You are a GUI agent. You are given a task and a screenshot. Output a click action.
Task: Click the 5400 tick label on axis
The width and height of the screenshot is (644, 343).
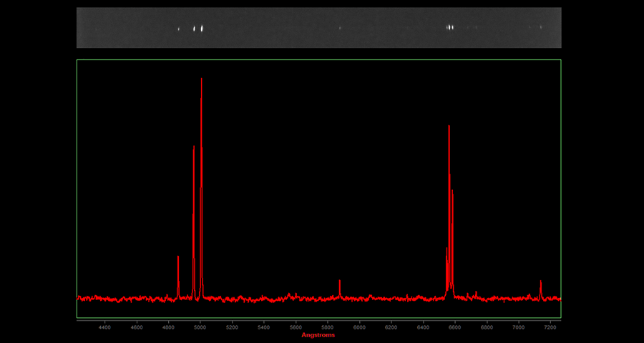263,327
